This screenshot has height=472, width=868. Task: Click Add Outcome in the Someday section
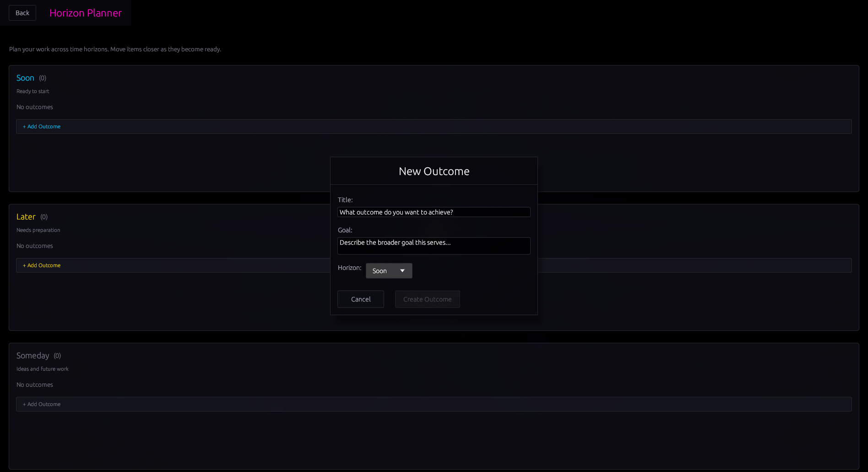coord(41,404)
